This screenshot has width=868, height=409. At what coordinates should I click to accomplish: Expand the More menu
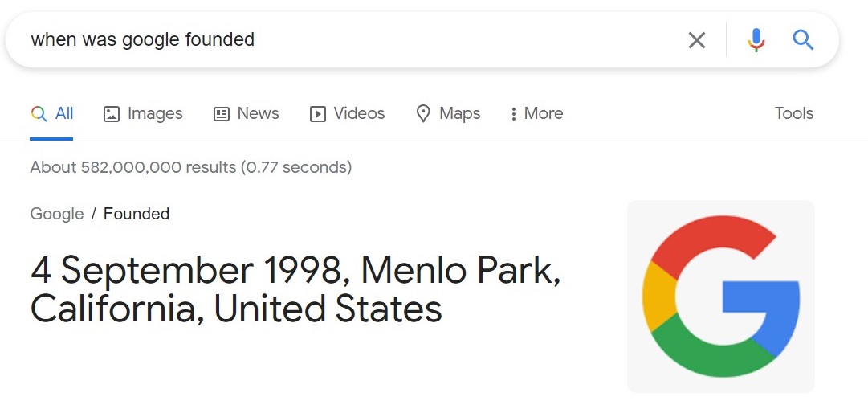click(536, 113)
